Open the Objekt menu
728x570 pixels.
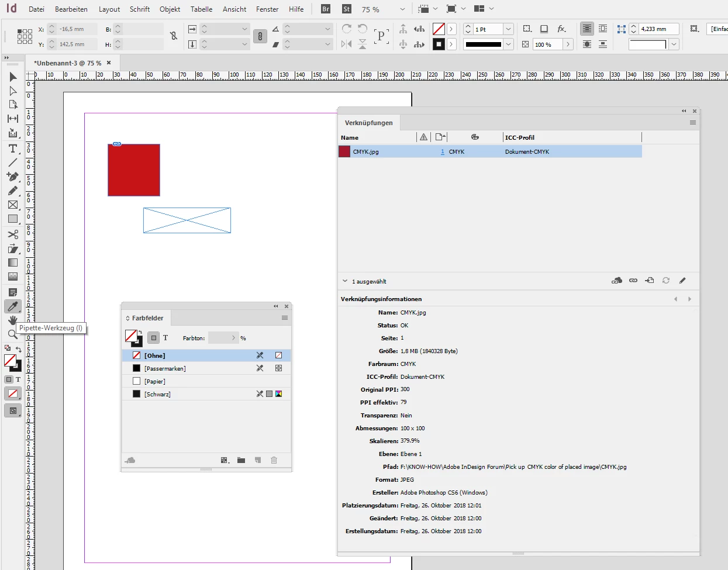click(x=170, y=9)
